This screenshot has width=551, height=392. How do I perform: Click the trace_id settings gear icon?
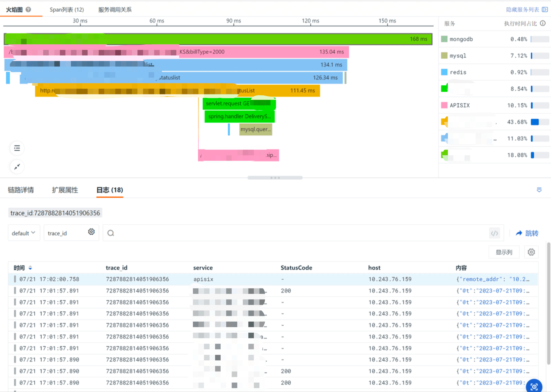(91, 232)
